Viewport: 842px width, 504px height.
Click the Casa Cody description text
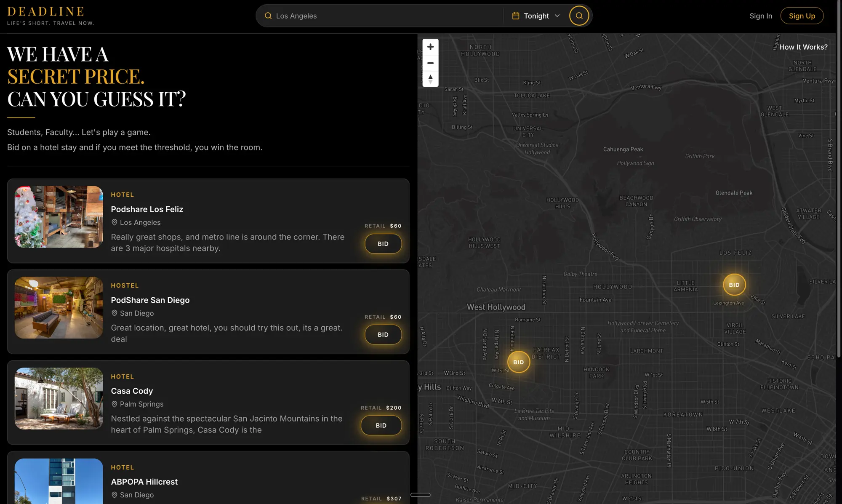pyautogui.click(x=227, y=424)
